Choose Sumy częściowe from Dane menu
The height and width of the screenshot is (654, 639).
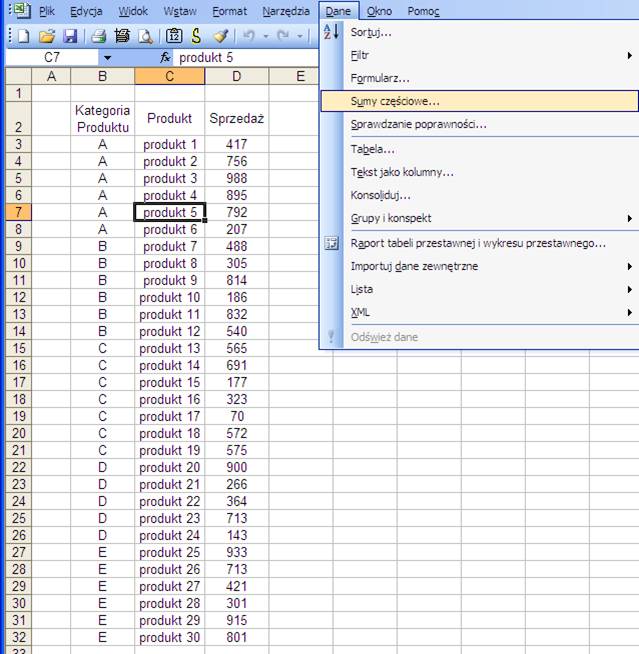tap(395, 101)
